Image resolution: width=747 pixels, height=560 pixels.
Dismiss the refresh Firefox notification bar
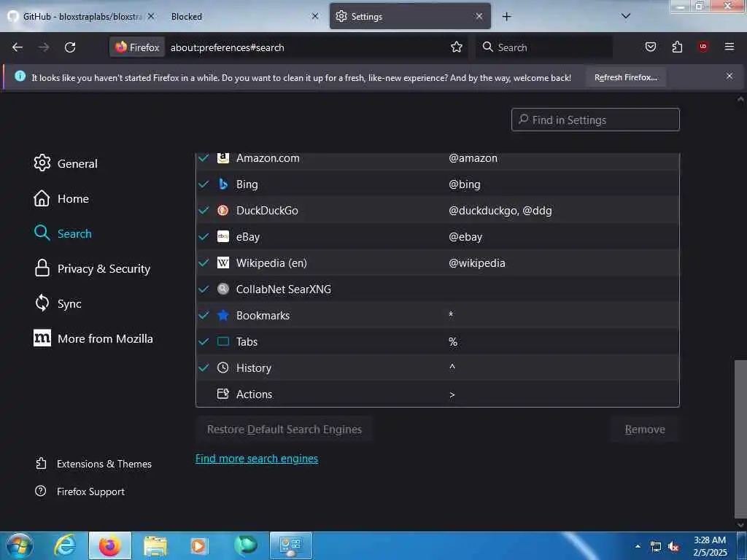[x=729, y=76]
